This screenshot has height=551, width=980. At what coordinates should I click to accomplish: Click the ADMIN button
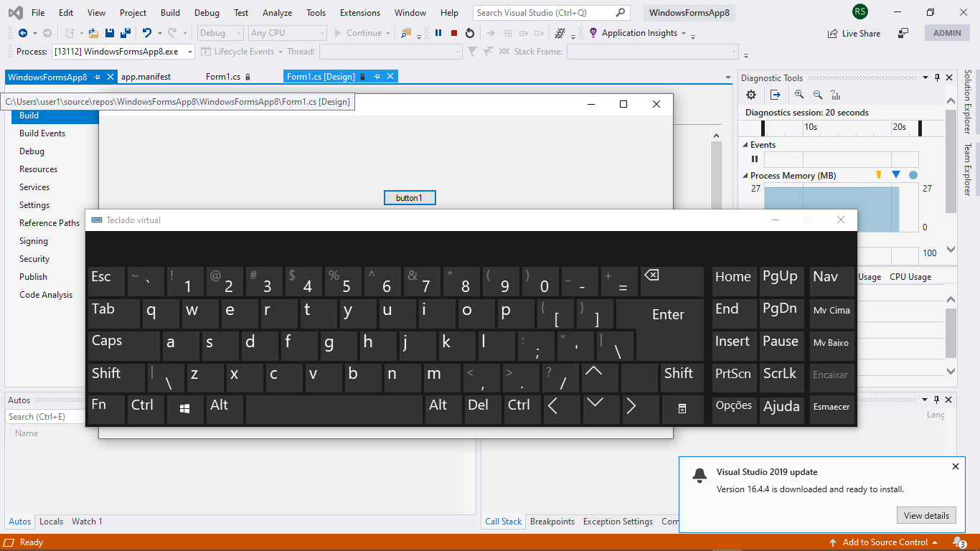(x=947, y=33)
